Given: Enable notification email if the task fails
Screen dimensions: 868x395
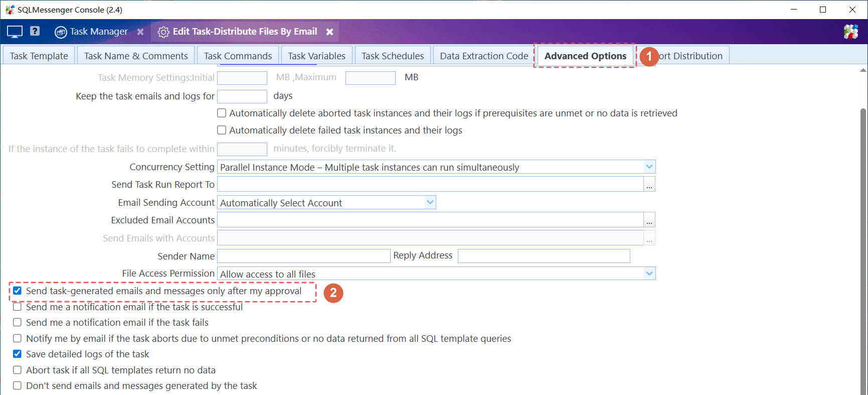Looking at the screenshot, I should [x=18, y=323].
